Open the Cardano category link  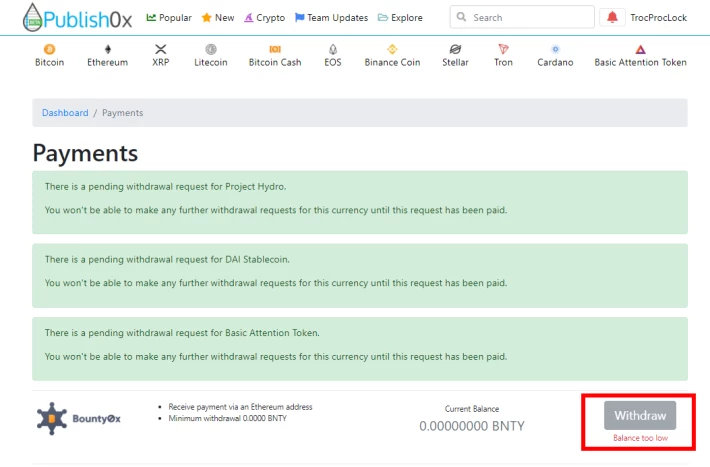(x=556, y=55)
